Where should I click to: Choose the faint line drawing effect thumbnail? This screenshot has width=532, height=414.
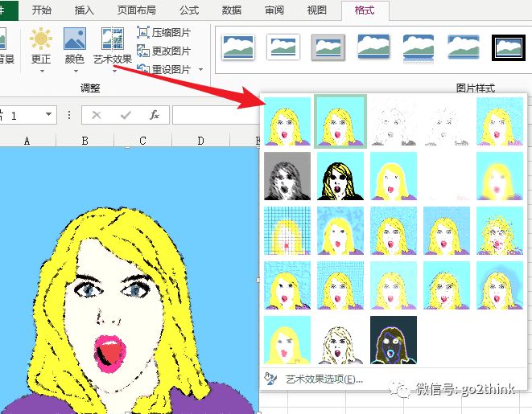[x=447, y=121]
